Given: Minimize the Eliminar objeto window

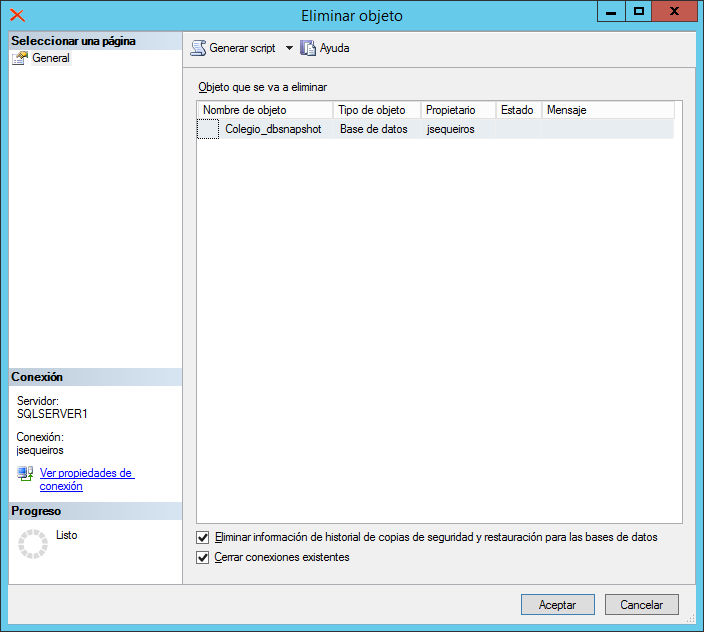Looking at the screenshot, I should click(611, 11).
